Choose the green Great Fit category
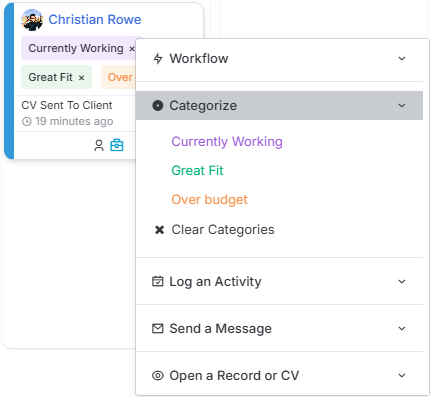The width and height of the screenshot is (431, 397). [197, 171]
